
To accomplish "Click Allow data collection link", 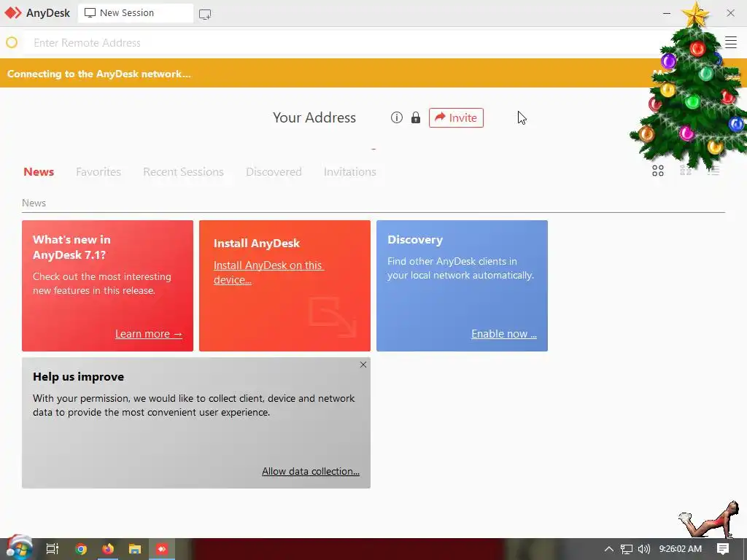I will (311, 471).
